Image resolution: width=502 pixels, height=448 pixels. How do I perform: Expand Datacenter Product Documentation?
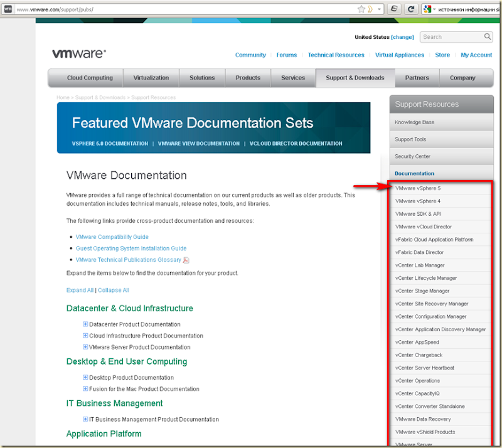pyautogui.click(x=85, y=324)
